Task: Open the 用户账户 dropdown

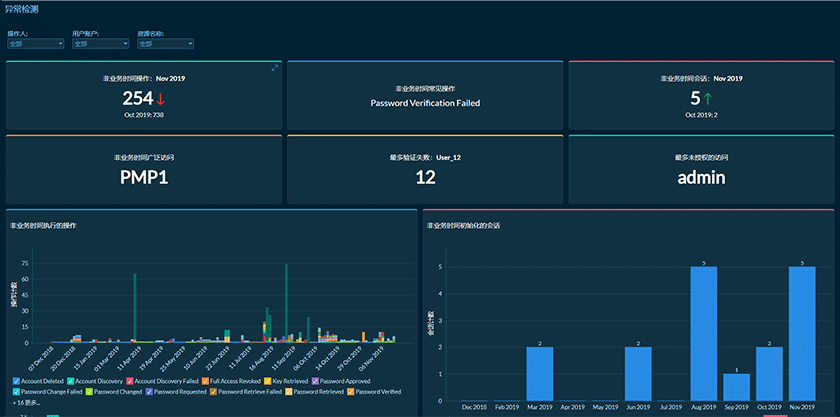Action: pos(101,44)
